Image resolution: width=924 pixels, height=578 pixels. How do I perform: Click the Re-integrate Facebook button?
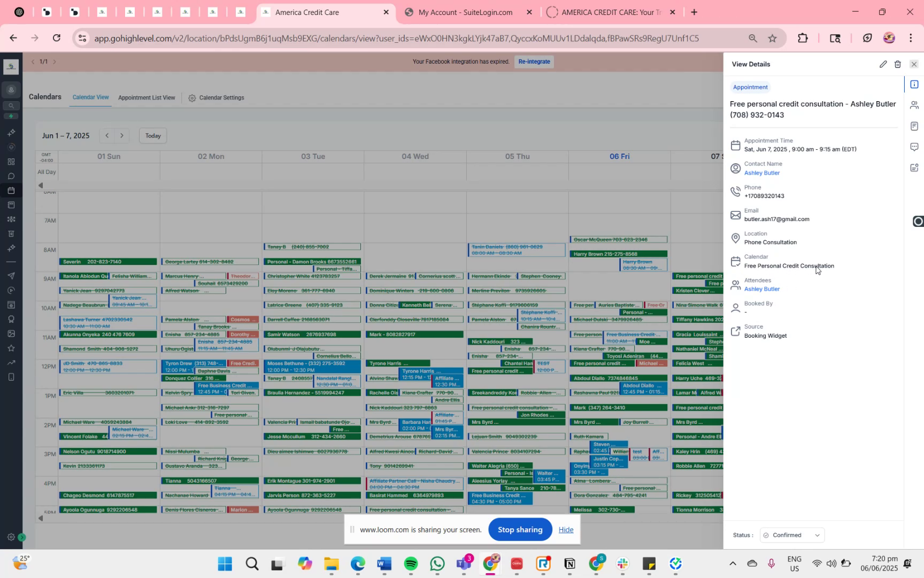(x=534, y=62)
